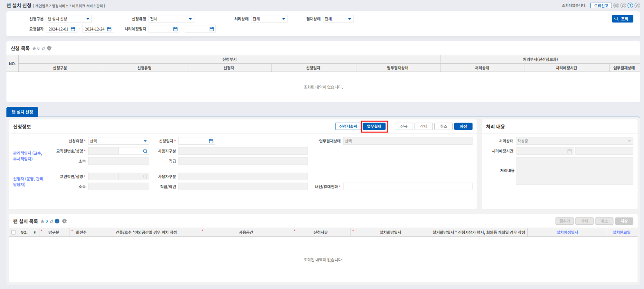Sort by 설치예정일시 column header
The height and width of the screenshot is (289, 644).
click(x=567, y=232)
